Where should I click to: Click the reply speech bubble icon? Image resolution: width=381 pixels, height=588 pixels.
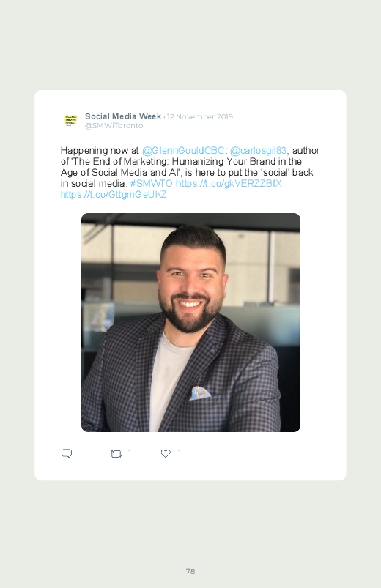[67, 454]
